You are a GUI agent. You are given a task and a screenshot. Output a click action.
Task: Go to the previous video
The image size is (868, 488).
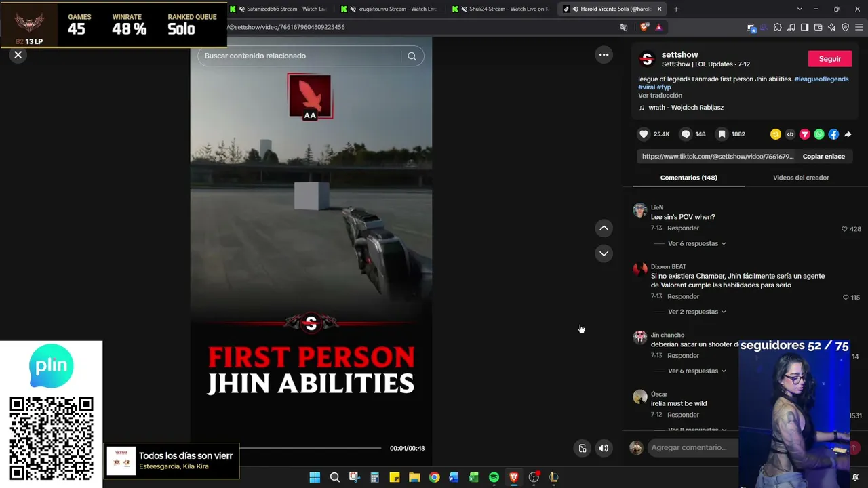coord(604,228)
